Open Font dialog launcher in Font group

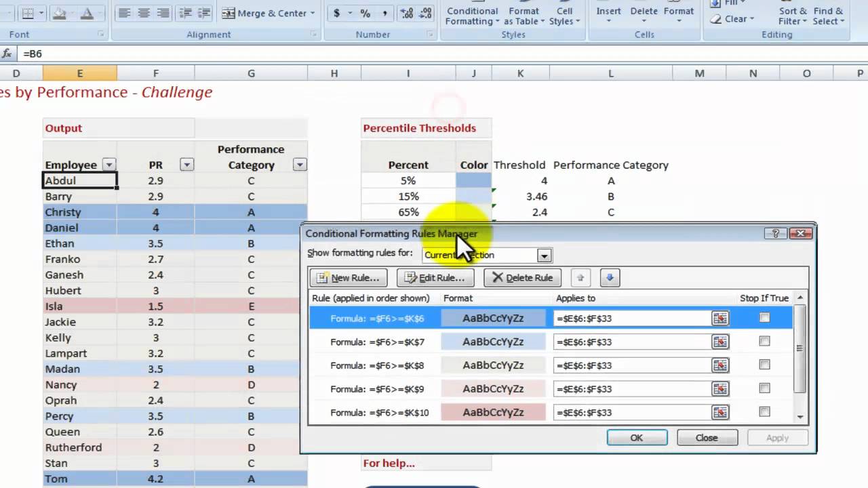(100, 34)
